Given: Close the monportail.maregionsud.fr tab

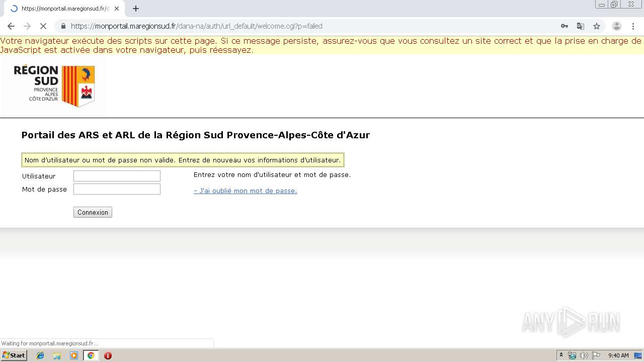Looking at the screenshot, I should (117, 9).
